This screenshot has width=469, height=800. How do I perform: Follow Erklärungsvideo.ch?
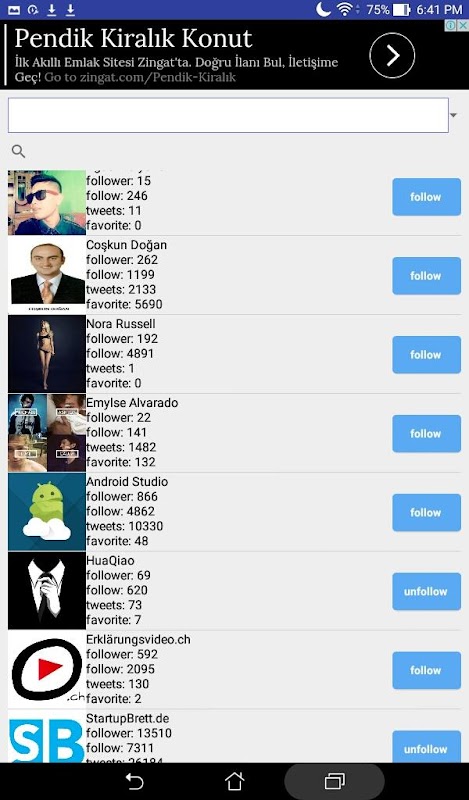coord(426,670)
